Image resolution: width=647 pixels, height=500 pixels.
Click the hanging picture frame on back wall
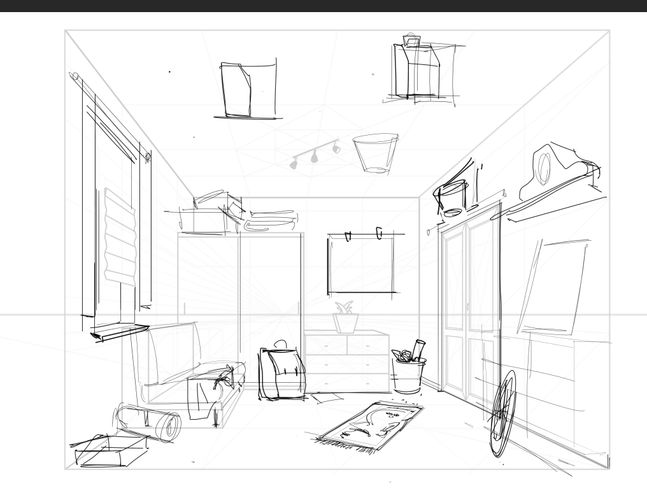point(362,261)
